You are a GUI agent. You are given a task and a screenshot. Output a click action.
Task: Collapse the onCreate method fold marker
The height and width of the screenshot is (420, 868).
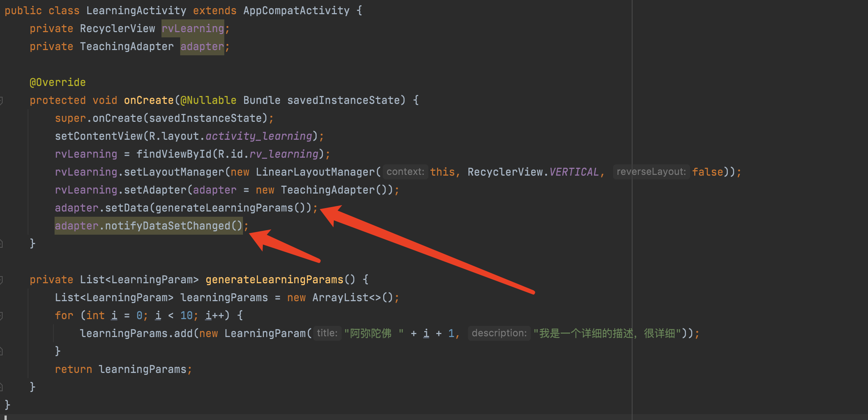click(1, 101)
